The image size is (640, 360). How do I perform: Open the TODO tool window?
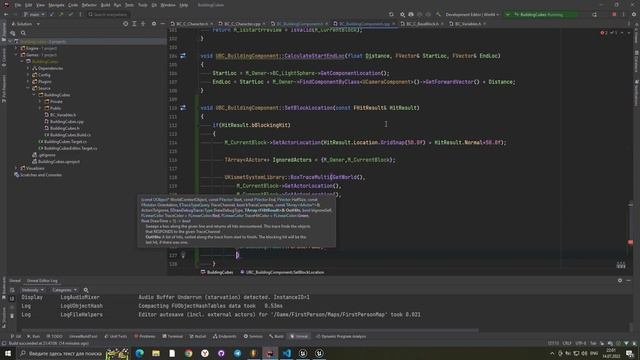click(54, 336)
